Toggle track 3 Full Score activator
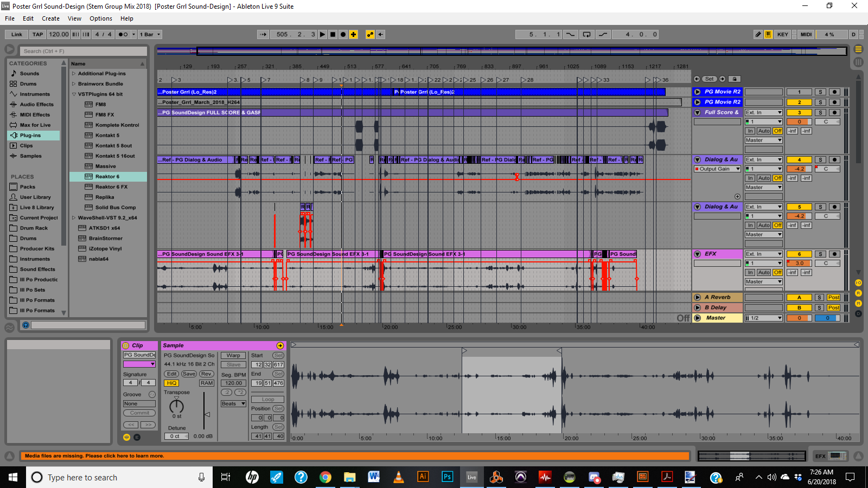The height and width of the screenshot is (488, 868). (799, 113)
